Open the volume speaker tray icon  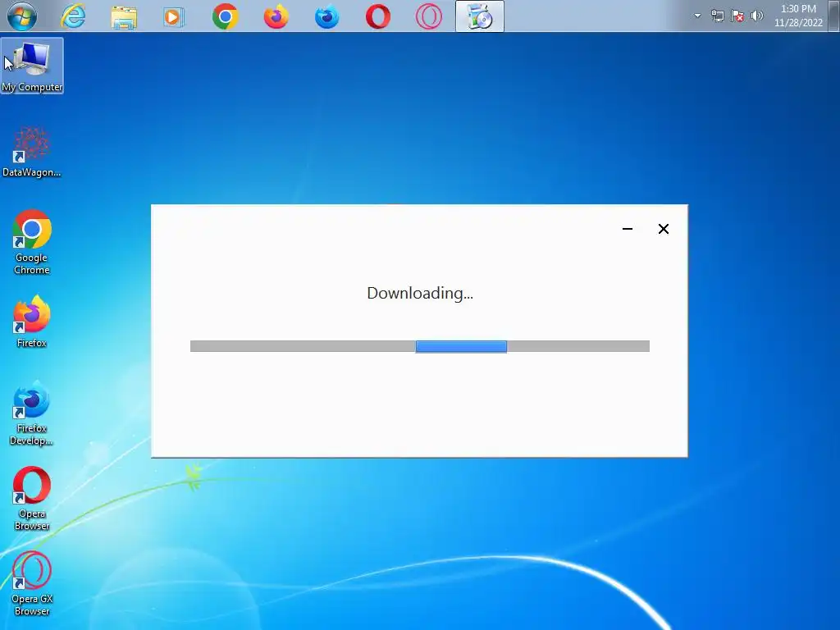click(x=757, y=16)
